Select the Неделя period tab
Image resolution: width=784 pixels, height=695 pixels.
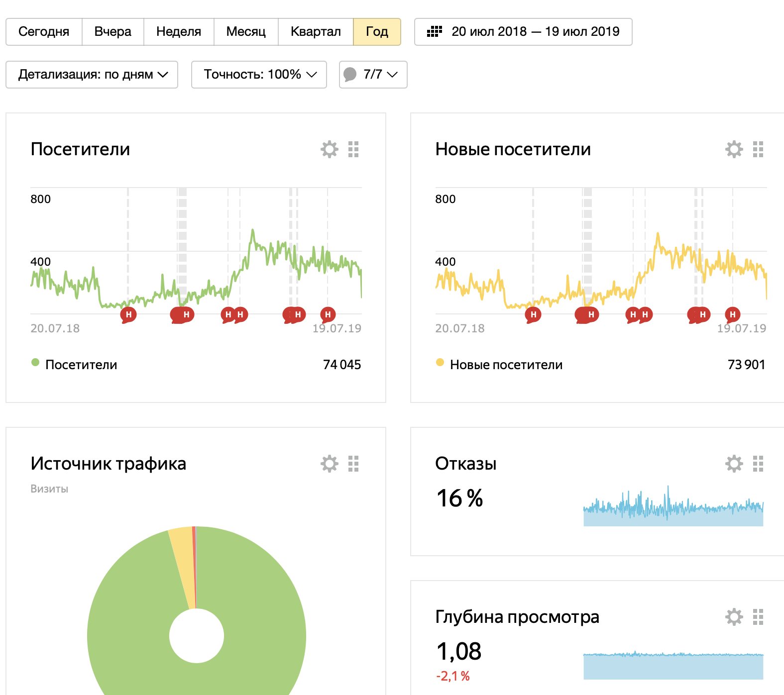point(179,32)
